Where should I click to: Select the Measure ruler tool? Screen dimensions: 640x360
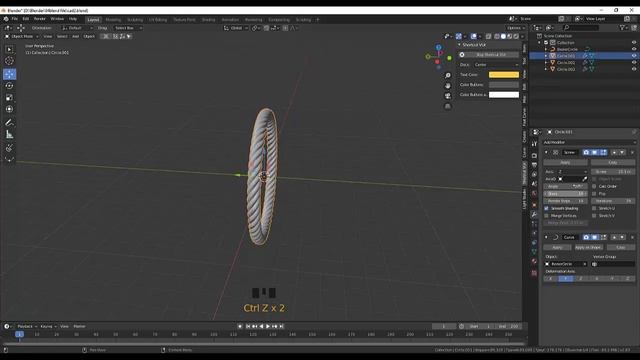pyautogui.click(x=9, y=134)
